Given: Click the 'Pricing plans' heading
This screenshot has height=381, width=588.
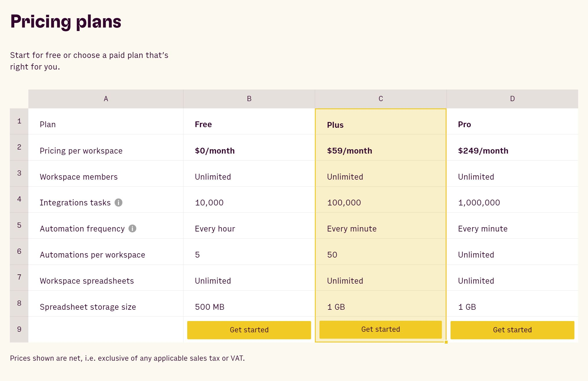Looking at the screenshot, I should 66,22.
